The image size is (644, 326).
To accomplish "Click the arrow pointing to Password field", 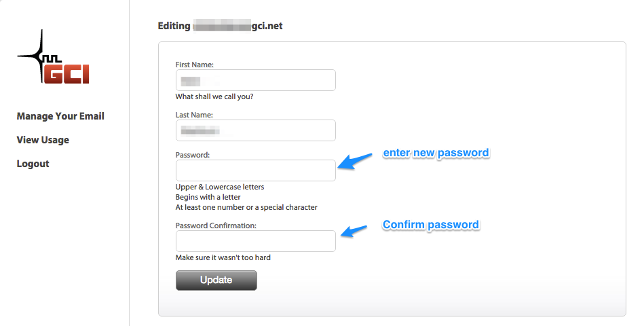I will click(354, 161).
